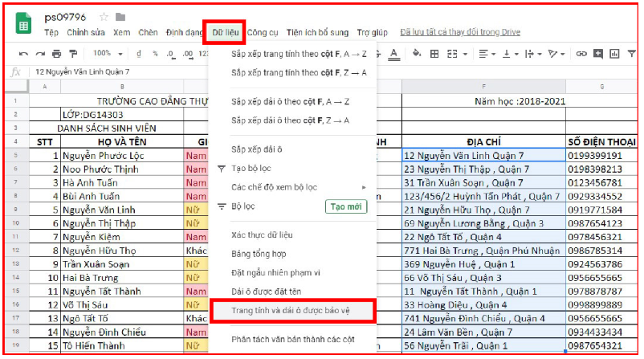Open the fill color paint bucket

pyautogui.click(x=417, y=54)
